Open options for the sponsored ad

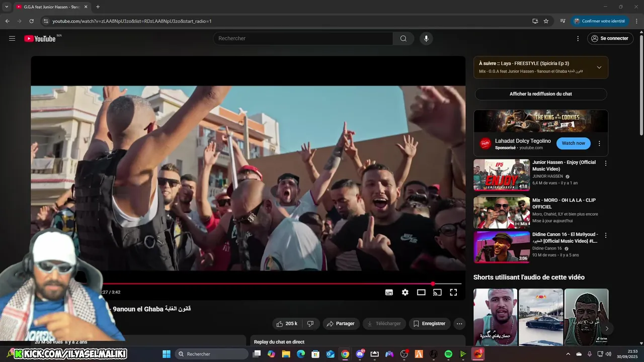(599, 143)
